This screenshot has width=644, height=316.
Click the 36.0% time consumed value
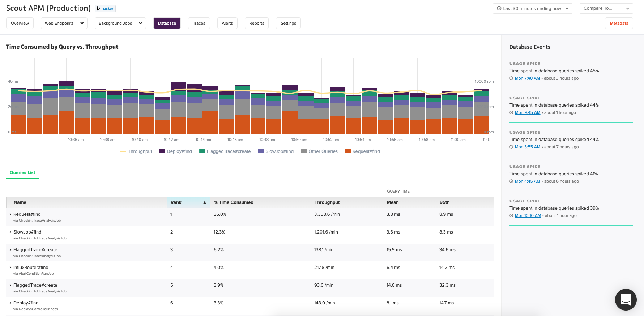pos(220,214)
